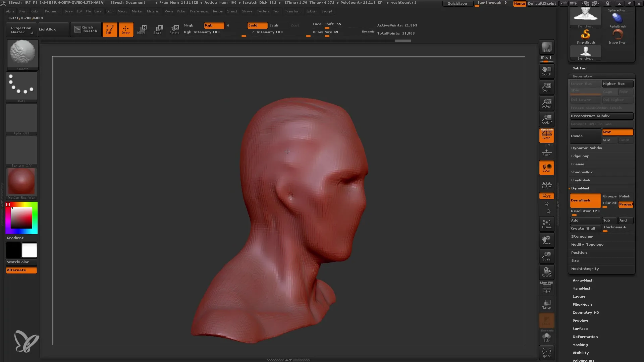Toggle Smt smoothing option in Divide
Screen dimensions: 644x362
pos(617,132)
